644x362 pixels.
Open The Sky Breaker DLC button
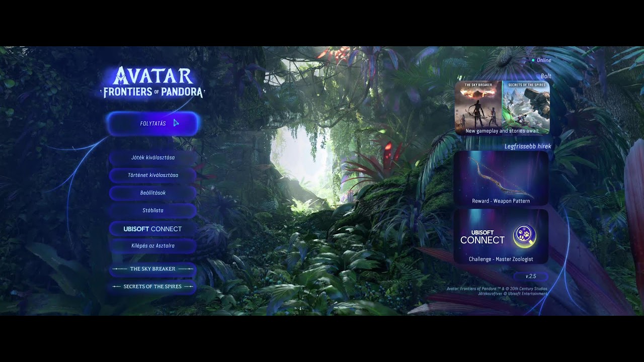click(153, 269)
